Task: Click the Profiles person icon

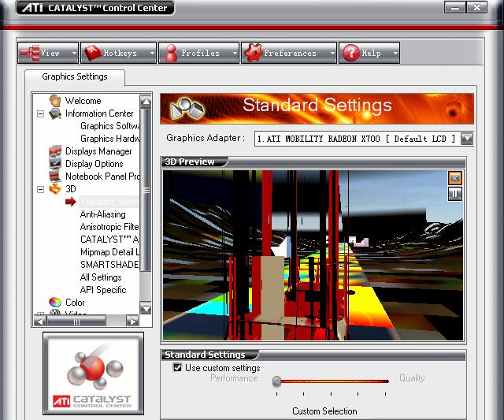Action: tap(171, 53)
